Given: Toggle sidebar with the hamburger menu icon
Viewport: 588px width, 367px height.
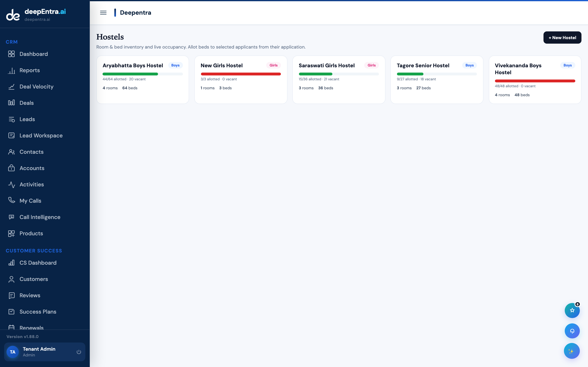Looking at the screenshot, I should coord(103,13).
